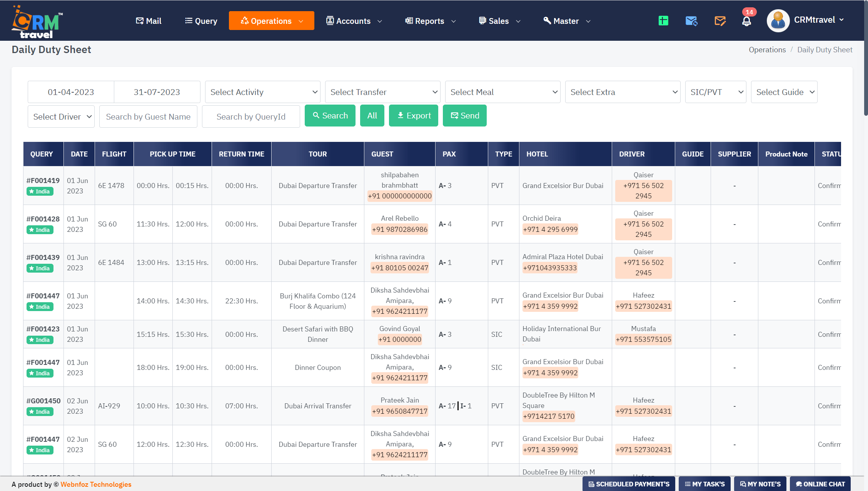868x491 pixels.
Task: Click the start date field 01-04-2023
Action: (x=71, y=92)
